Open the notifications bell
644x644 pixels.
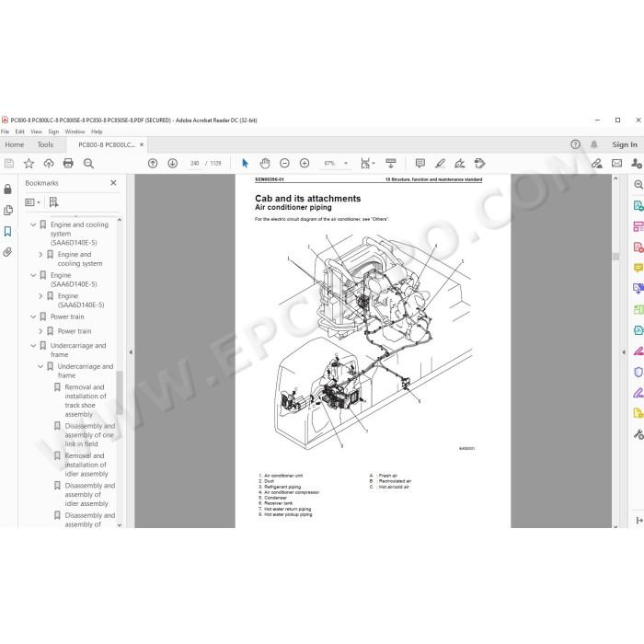594,144
